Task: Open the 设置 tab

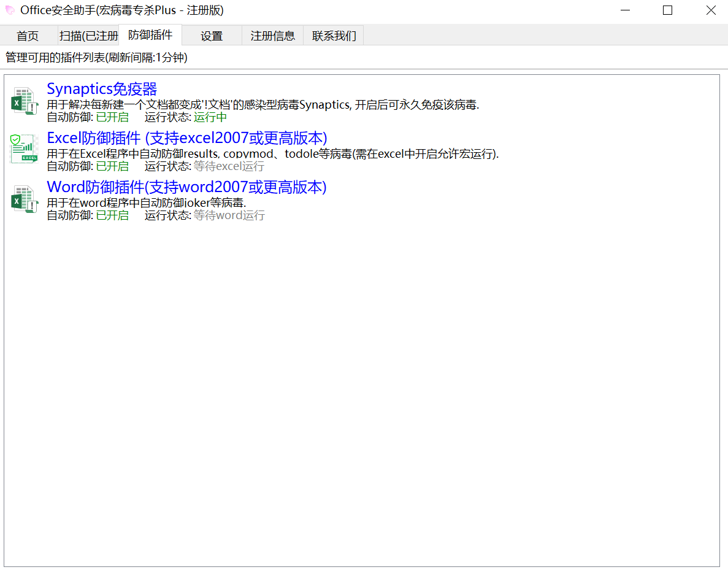Action: click(x=212, y=36)
